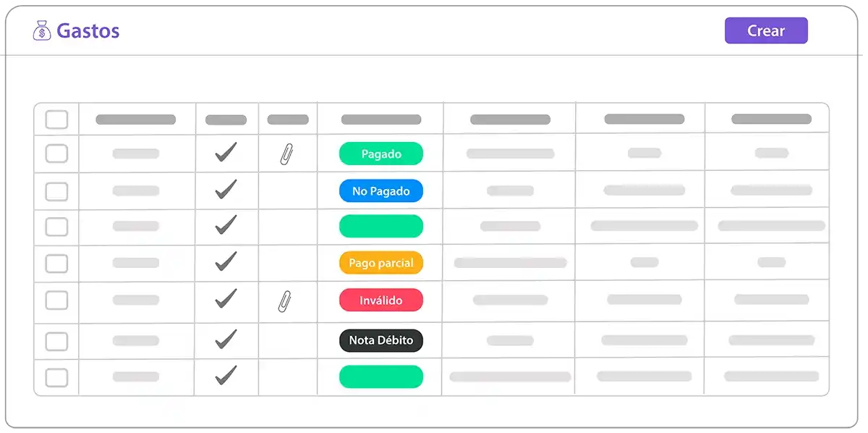Select the checkbox of the Inválido row

coord(56,300)
